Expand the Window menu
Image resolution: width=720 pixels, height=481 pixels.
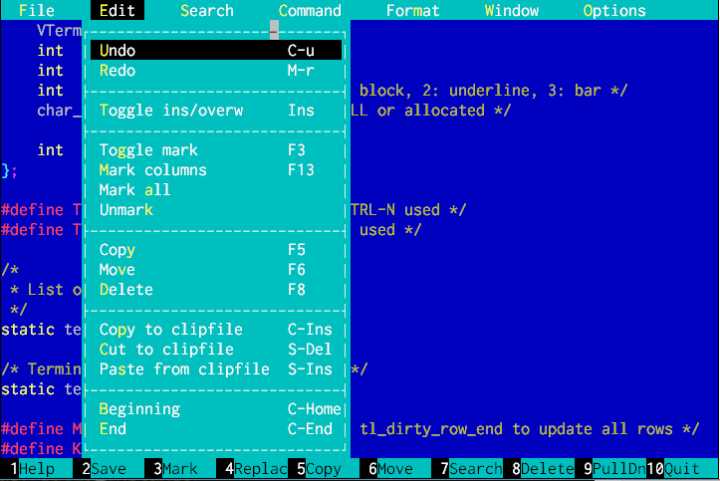tap(510, 11)
